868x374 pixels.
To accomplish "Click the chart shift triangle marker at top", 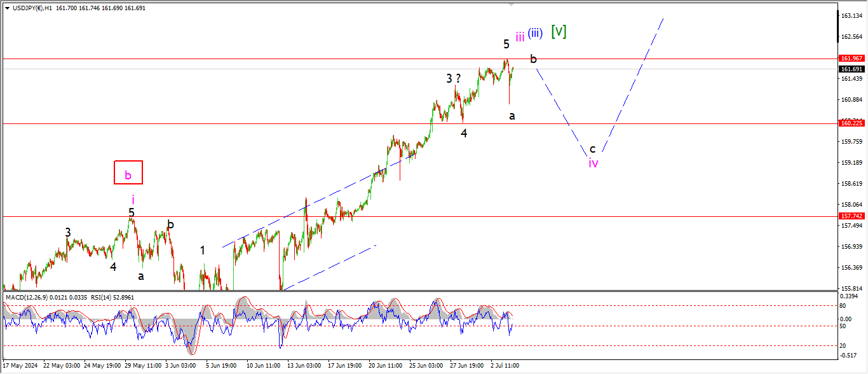I will pyautogui.click(x=511, y=4).
